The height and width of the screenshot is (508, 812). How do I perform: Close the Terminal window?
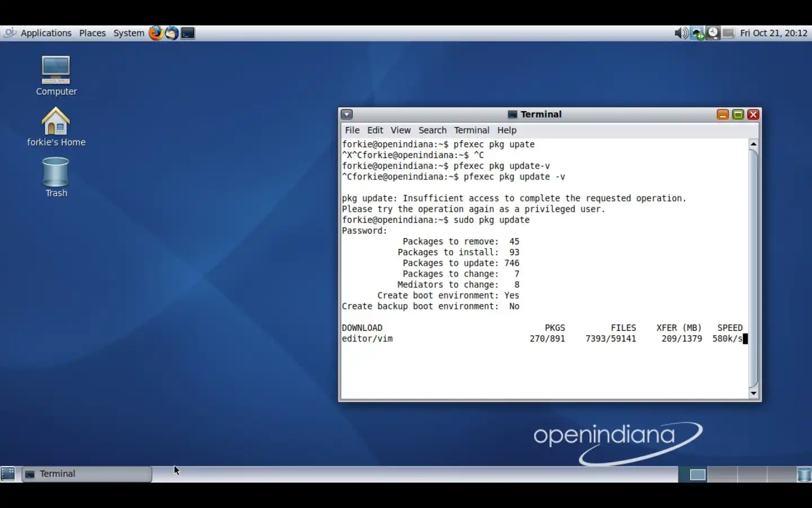(x=753, y=115)
